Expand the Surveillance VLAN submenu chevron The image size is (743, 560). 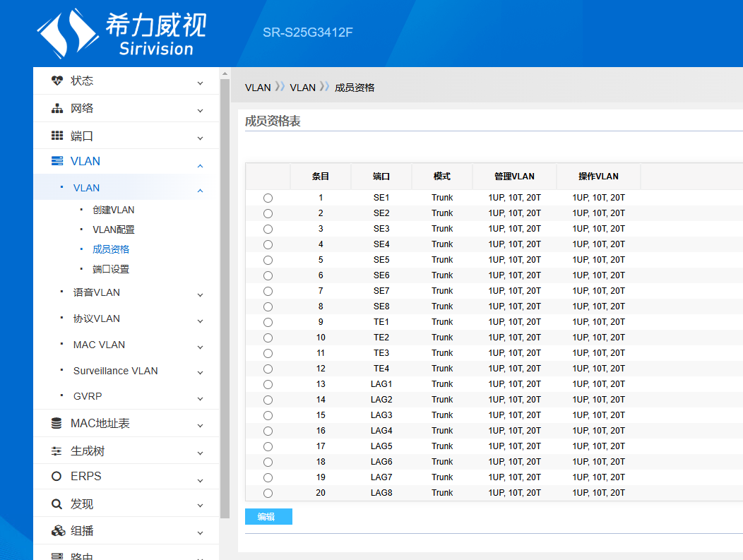(200, 373)
